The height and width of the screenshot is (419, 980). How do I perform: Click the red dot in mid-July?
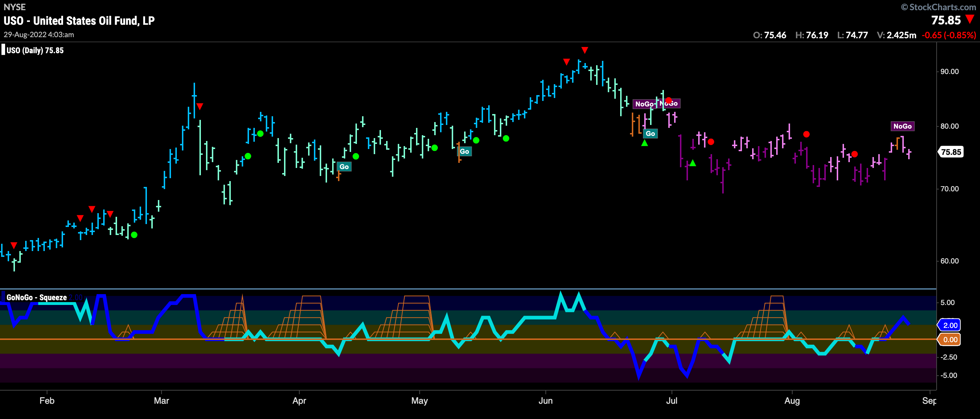point(711,142)
